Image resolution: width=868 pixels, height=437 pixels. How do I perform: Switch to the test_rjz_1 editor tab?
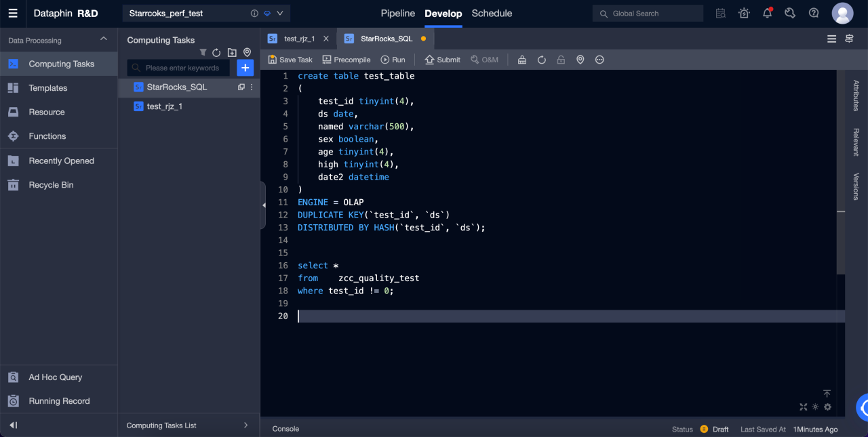coord(299,39)
